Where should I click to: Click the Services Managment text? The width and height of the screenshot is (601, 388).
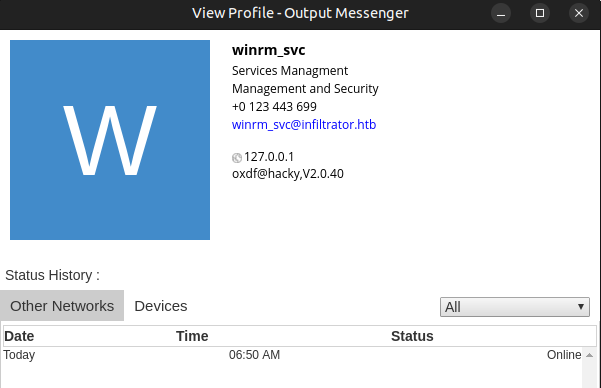(x=290, y=71)
